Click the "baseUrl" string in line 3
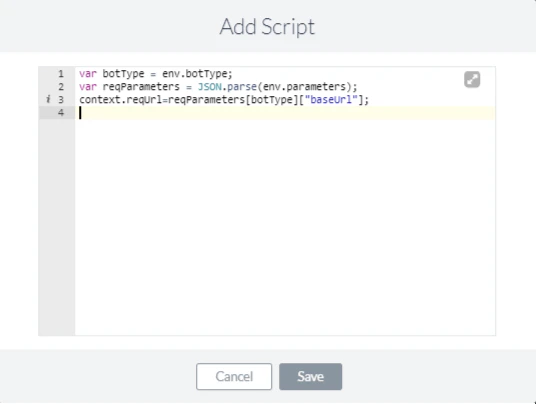This screenshot has width=536, height=404. pyautogui.click(x=331, y=100)
